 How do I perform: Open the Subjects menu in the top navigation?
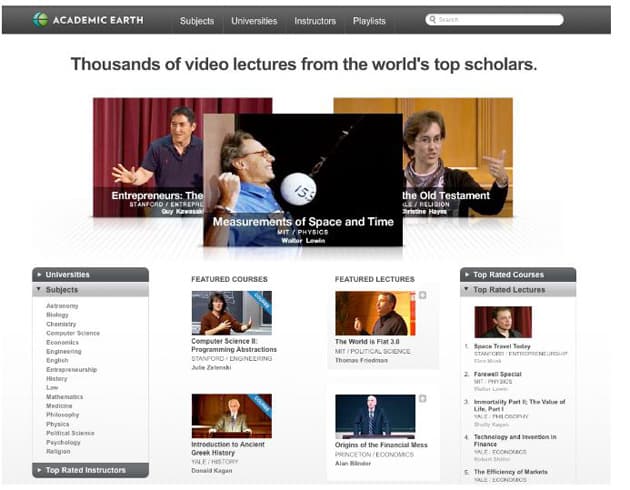click(196, 21)
